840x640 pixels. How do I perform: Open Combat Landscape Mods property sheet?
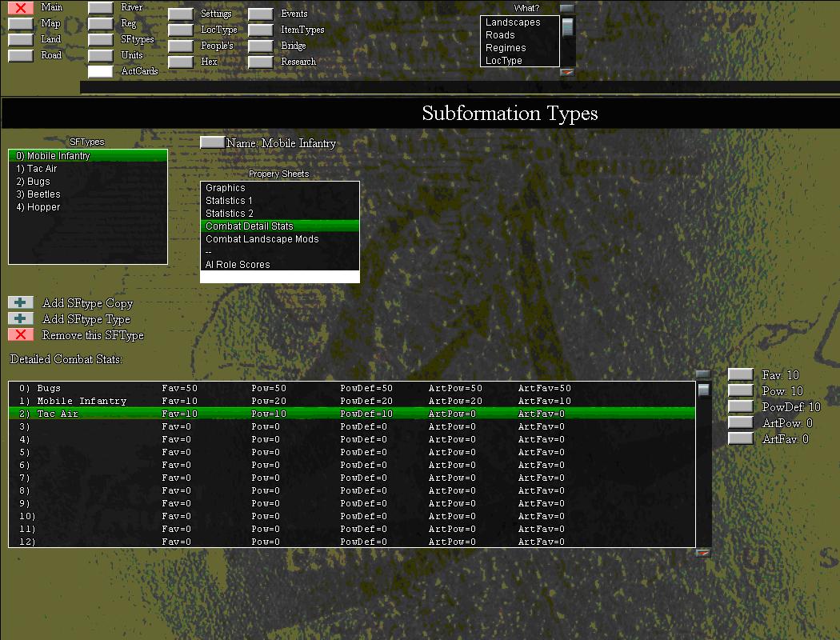[280, 239]
